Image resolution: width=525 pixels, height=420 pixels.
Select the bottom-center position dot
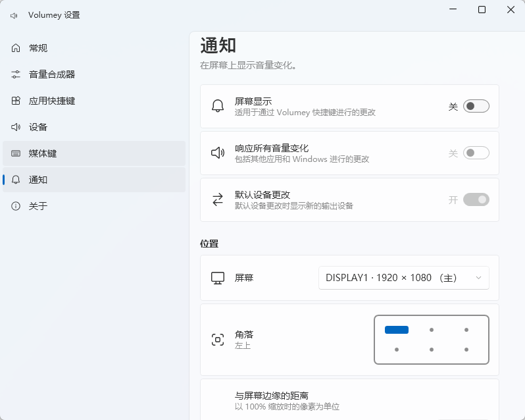coord(432,350)
